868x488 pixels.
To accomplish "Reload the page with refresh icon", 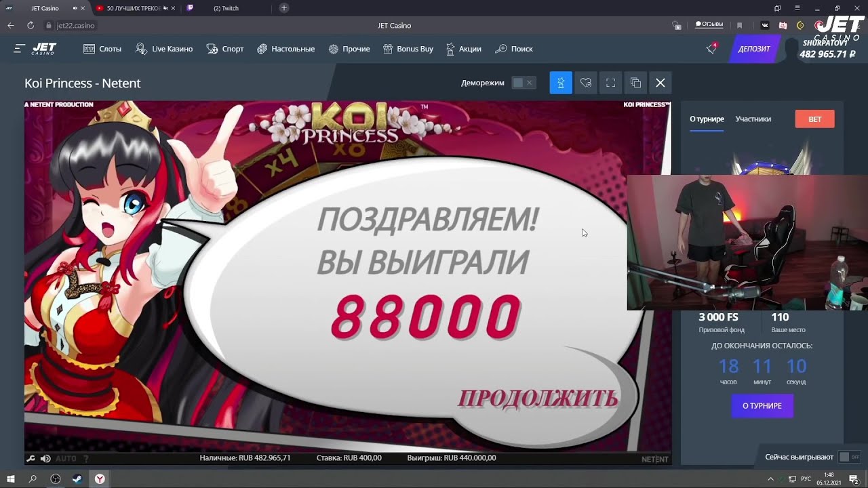I will click(31, 26).
